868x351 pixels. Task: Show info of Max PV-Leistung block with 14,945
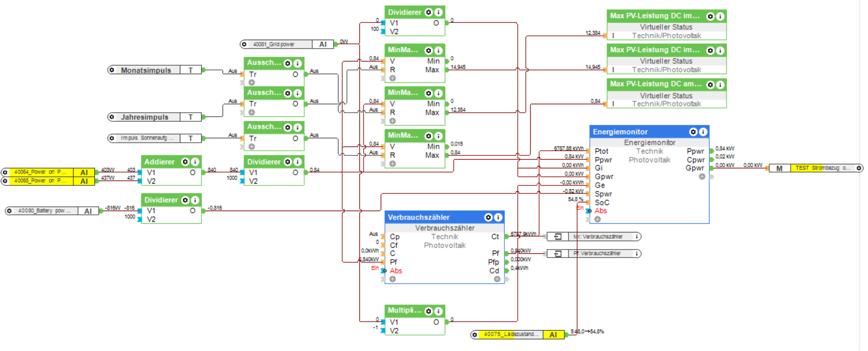click(x=720, y=50)
